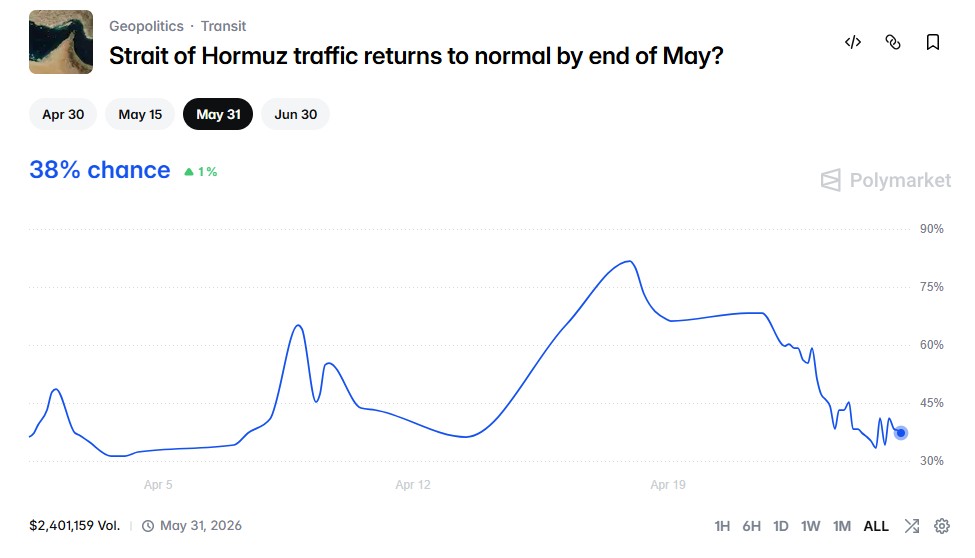This screenshot has height=558, width=975.
Task: Select the May 15 date option
Action: (x=140, y=114)
